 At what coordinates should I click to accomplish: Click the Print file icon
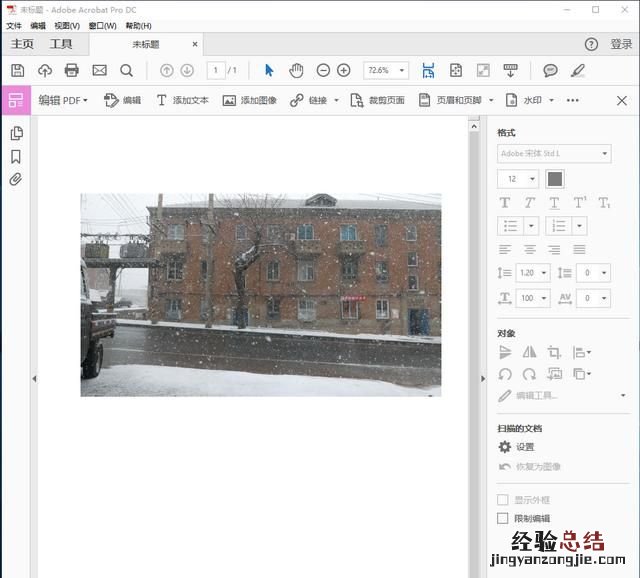(x=72, y=70)
